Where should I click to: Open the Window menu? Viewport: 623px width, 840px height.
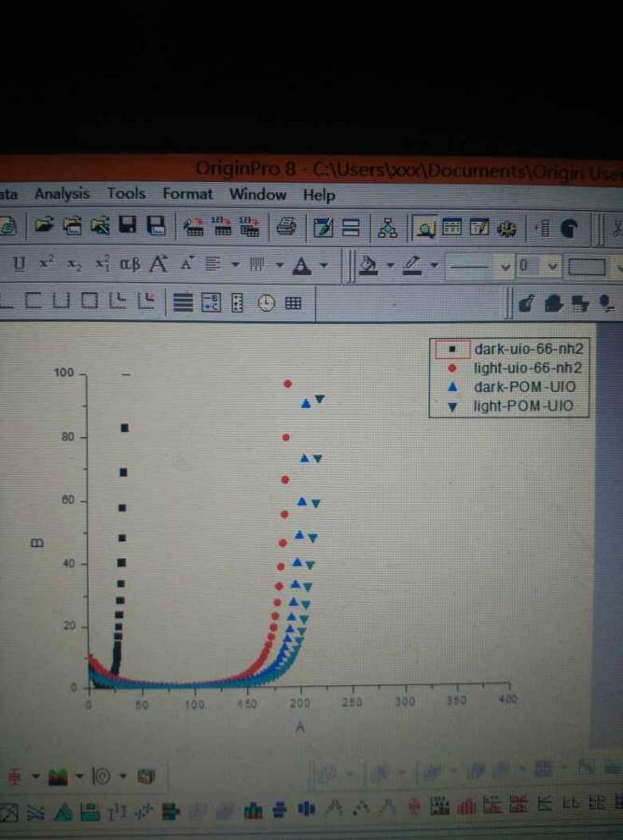257,194
